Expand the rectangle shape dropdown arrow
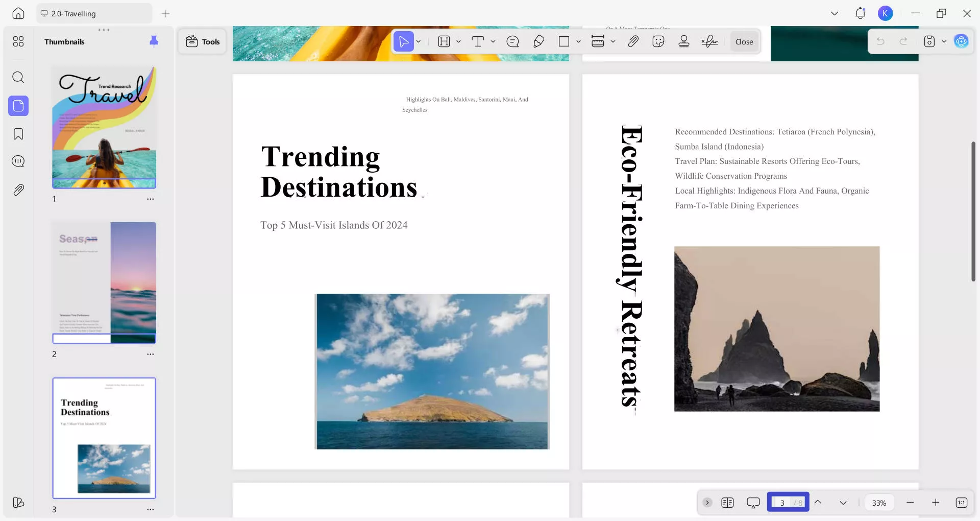980x521 pixels. pyautogui.click(x=578, y=41)
